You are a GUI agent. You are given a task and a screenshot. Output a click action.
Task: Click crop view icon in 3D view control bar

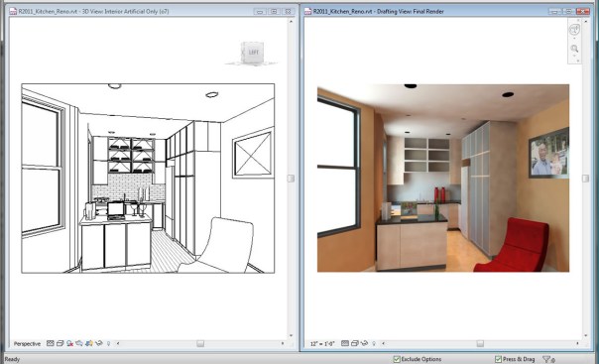click(79, 343)
